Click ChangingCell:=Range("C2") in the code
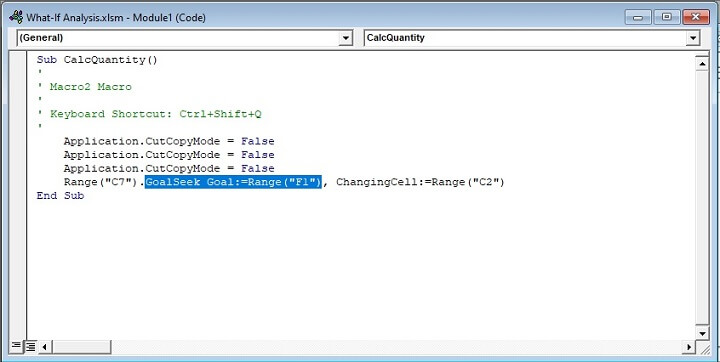Viewport: 720px width, 362px height. [x=420, y=182]
